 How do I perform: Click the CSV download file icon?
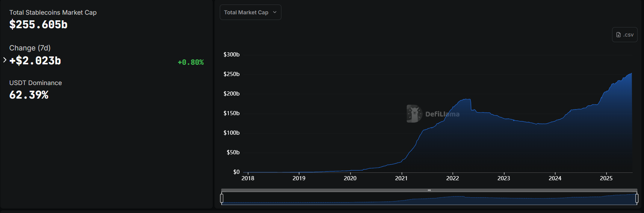(x=618, y=35)
